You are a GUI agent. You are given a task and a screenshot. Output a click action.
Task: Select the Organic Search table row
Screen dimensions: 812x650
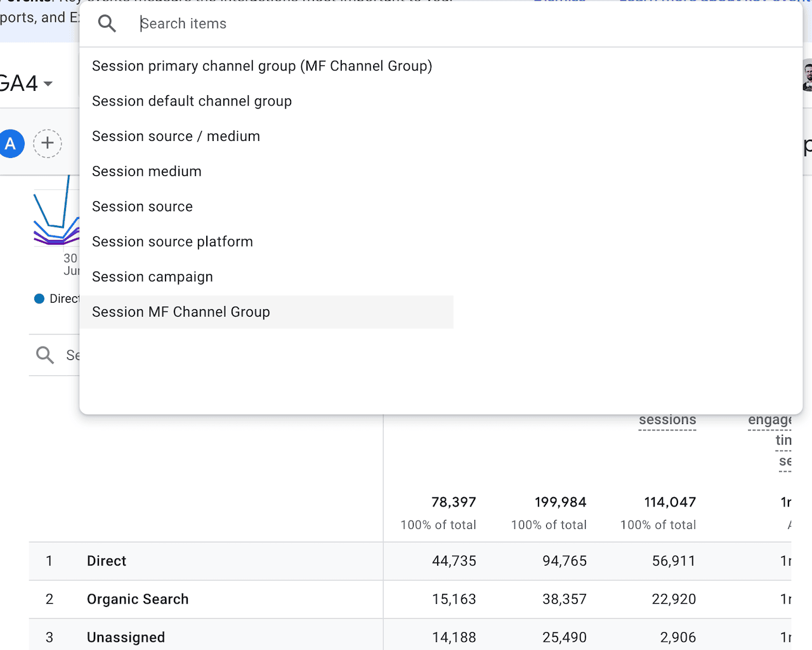pyautogui.click(x=137, y=599)
